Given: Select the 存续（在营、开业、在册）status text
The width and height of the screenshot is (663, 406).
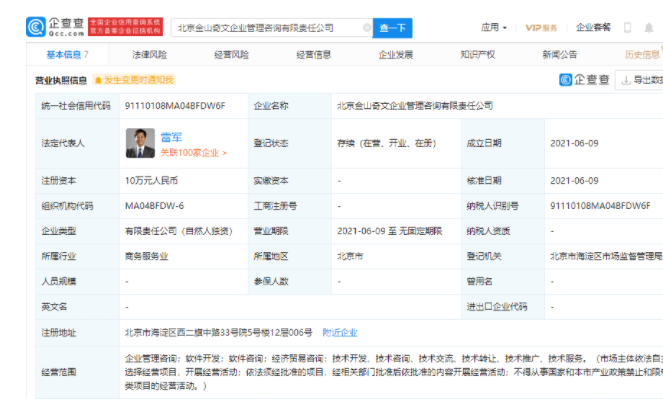Looking at the screenshot, I should pyautogui.click(x=386, y=143).
